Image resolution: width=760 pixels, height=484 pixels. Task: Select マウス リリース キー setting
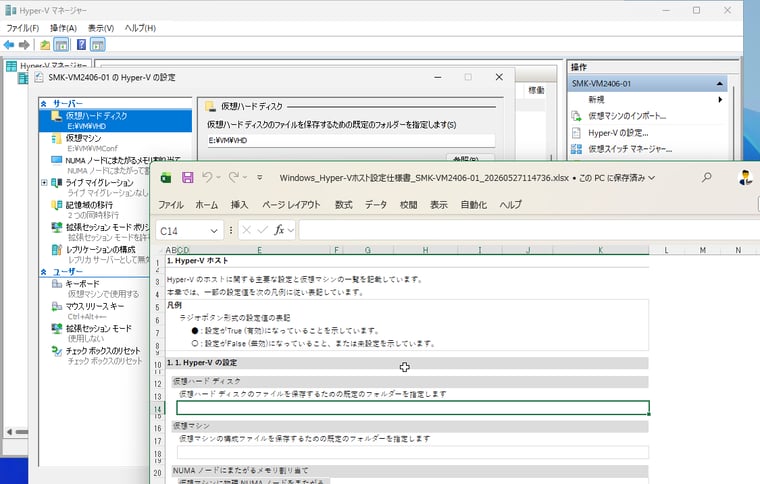(95, 306)
